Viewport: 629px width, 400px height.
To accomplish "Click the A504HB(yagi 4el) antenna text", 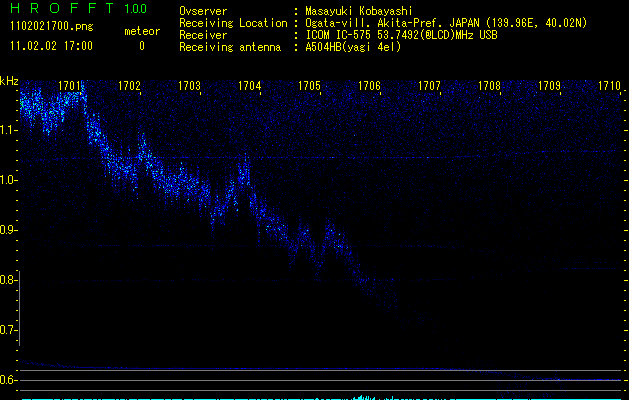I will click(353, 47).
